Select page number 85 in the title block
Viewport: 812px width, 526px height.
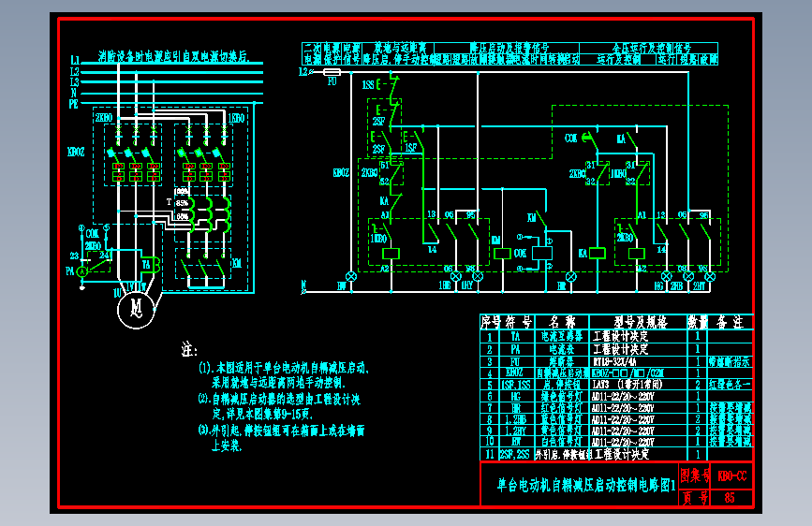click(x=730, y=498)
